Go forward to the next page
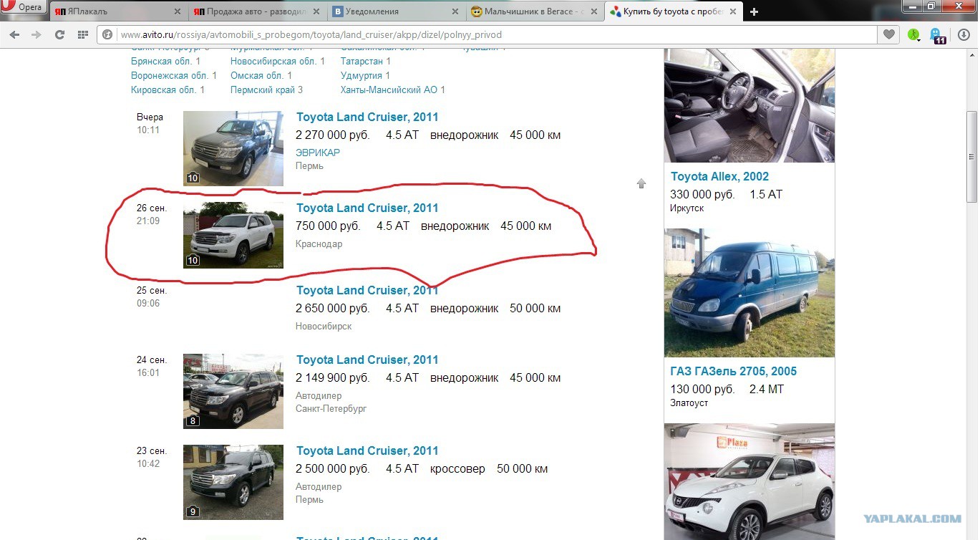980x540 pixels. click(37, 34)
